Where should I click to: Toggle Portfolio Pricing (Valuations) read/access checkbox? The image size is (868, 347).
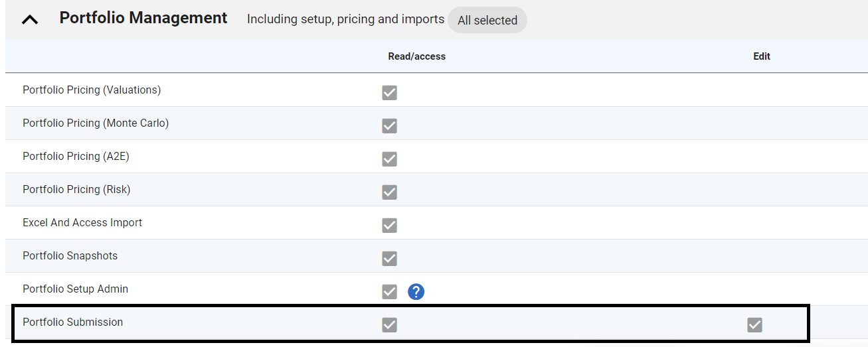(x=390, y=93)
